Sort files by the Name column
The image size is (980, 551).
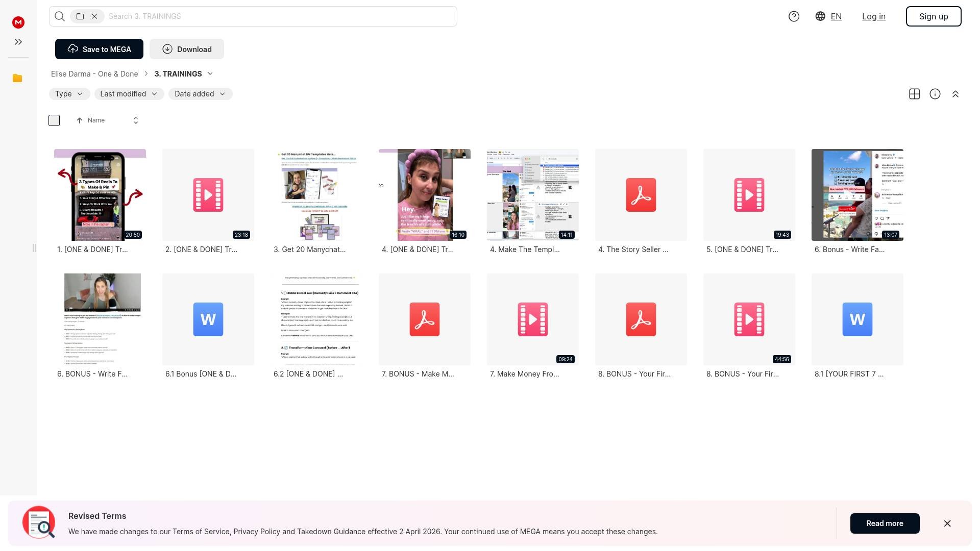[96, 120]
